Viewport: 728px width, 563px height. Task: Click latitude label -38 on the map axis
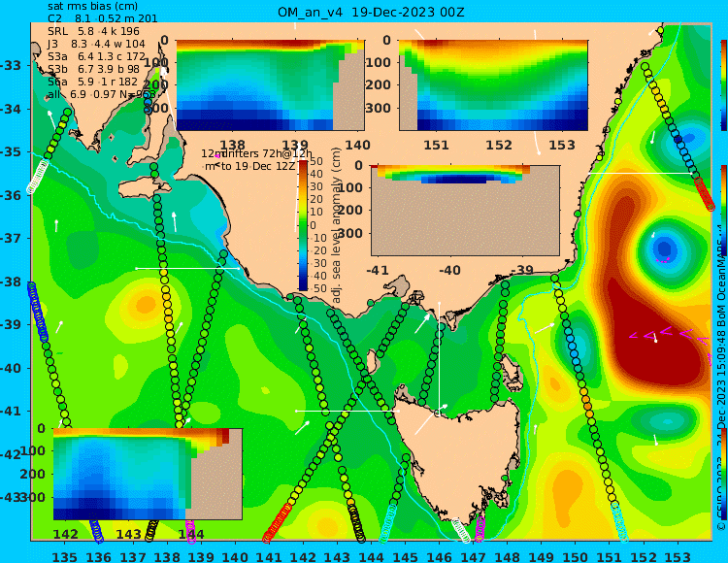11,281
